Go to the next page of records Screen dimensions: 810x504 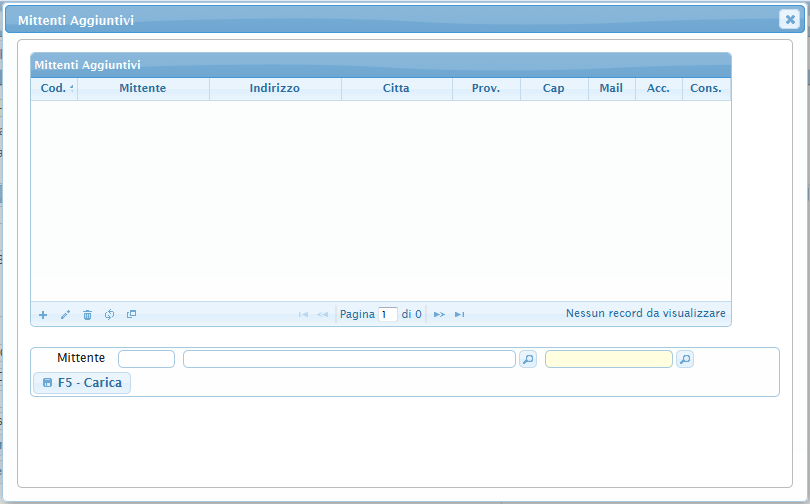439,315
